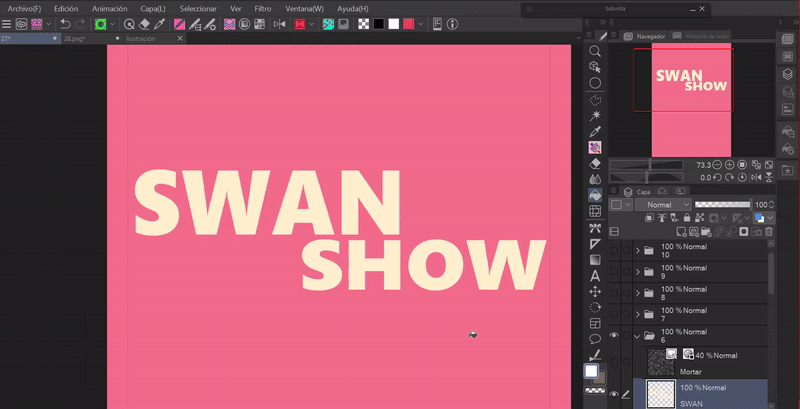800x409 pixels.
Task: Expand layer folder 10
Action: click(637, 249)
